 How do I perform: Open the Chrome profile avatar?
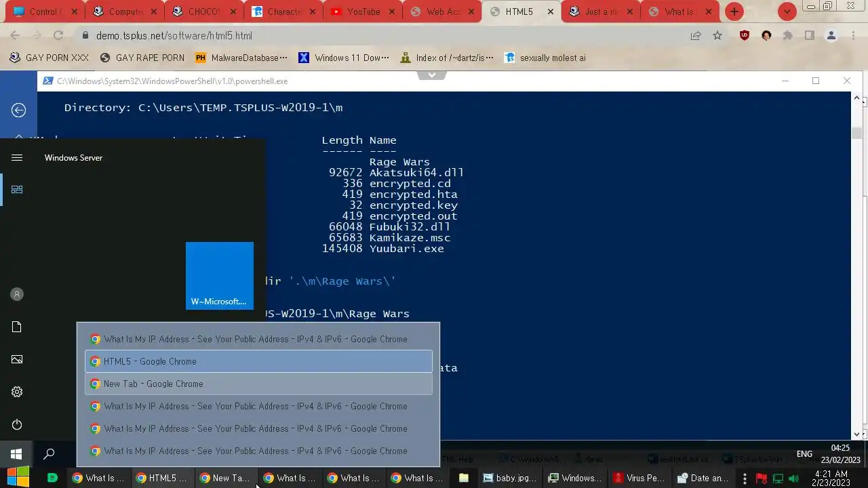coord(831,35)
